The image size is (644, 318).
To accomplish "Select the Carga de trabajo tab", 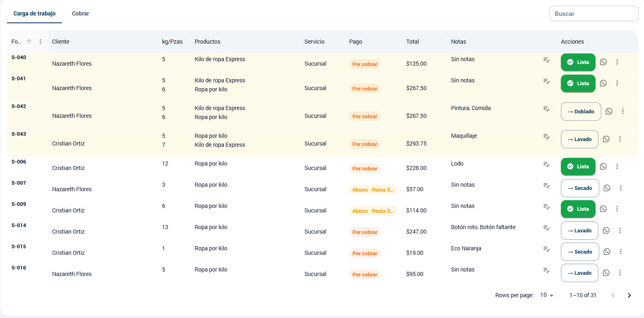I will [x=35, y=13].
